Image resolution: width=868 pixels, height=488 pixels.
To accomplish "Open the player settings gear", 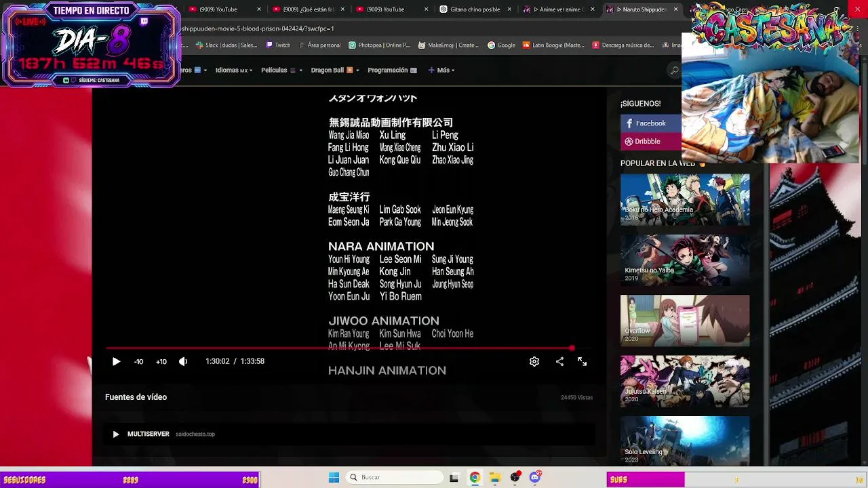I will tap(534, 362).
